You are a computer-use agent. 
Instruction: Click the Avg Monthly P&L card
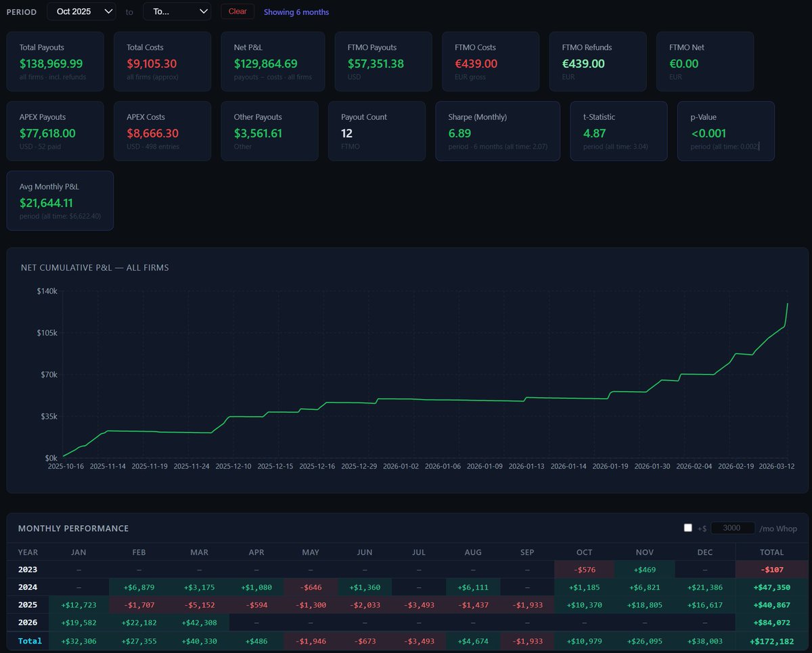click(60, 200)
